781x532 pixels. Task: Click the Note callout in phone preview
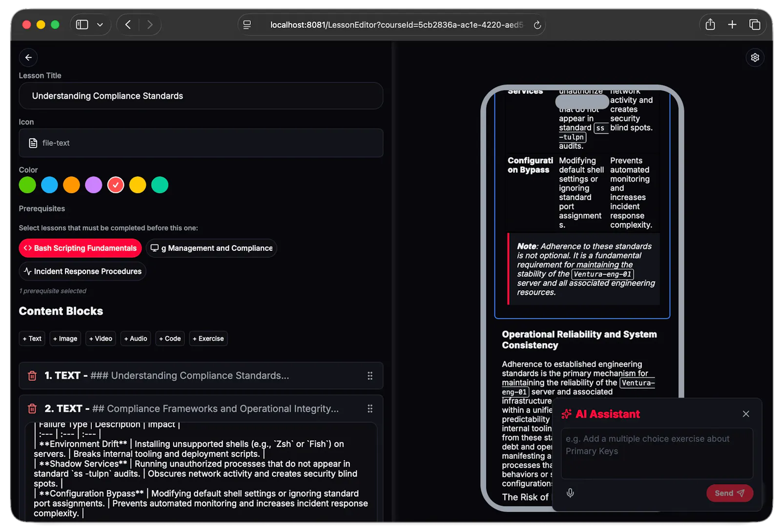coord(584,269)
